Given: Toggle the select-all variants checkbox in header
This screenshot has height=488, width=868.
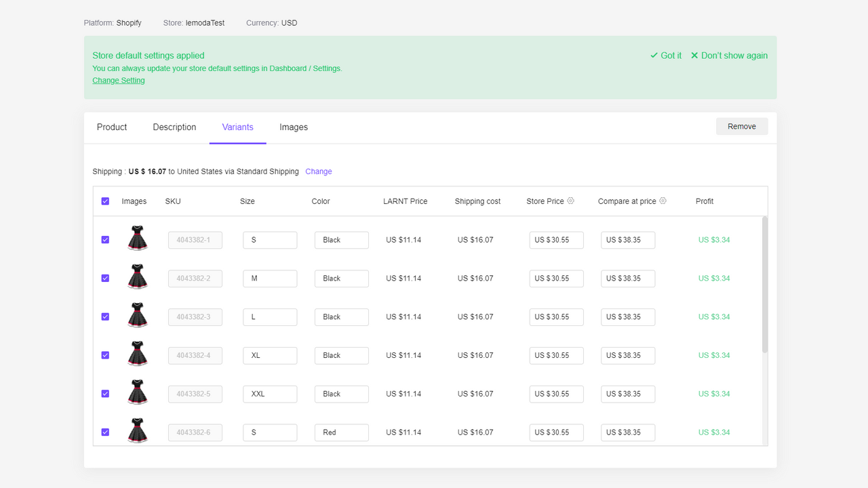Looking at the screenshot, I should pos(105,201).
